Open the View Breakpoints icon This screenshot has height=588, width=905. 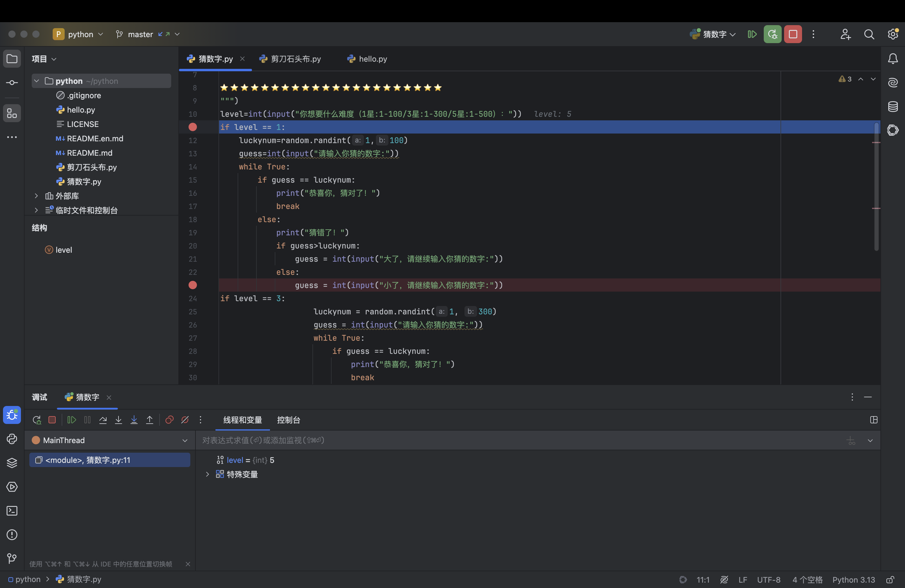point(169,420)
